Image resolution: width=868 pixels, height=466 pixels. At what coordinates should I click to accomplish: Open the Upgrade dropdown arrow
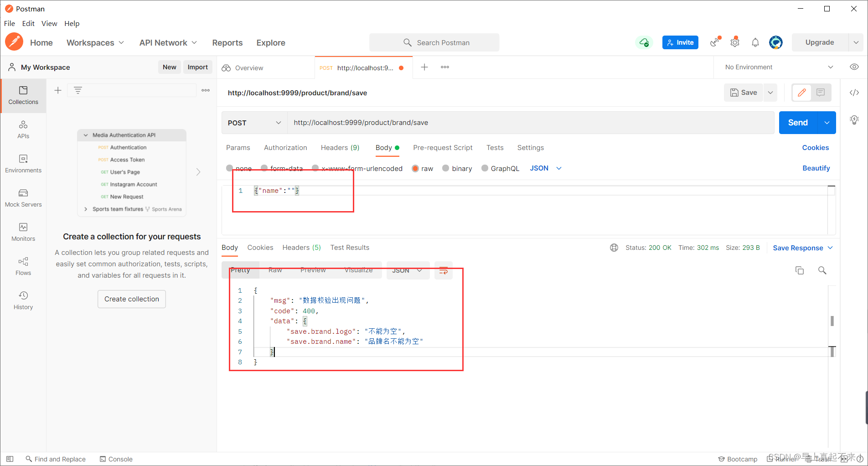tap(856, 42)
